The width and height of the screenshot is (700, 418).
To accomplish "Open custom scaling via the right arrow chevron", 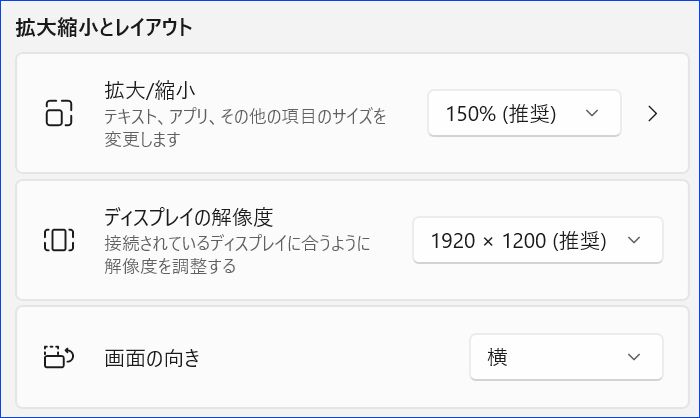I will tap(653, 113).
